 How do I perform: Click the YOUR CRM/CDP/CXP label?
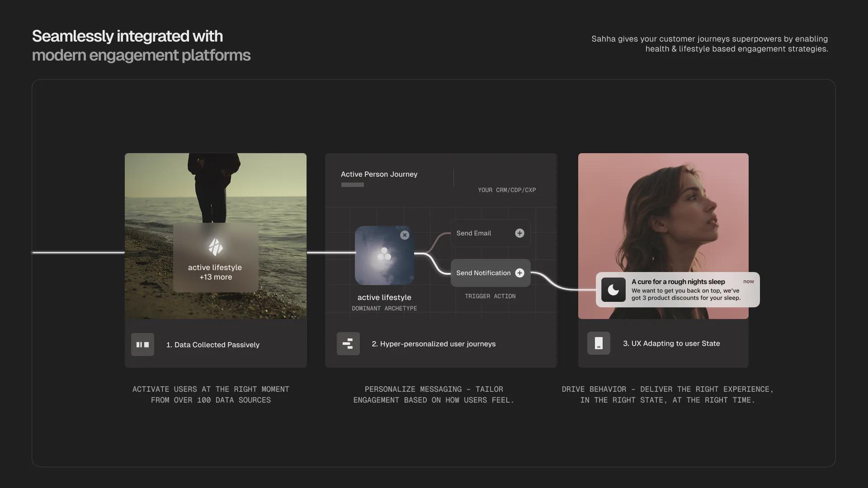click(x=507, y=190)
